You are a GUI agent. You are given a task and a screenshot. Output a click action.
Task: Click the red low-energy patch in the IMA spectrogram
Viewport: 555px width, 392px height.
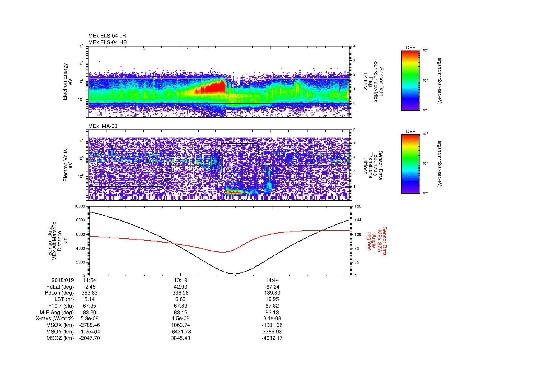tap(234, 192)
